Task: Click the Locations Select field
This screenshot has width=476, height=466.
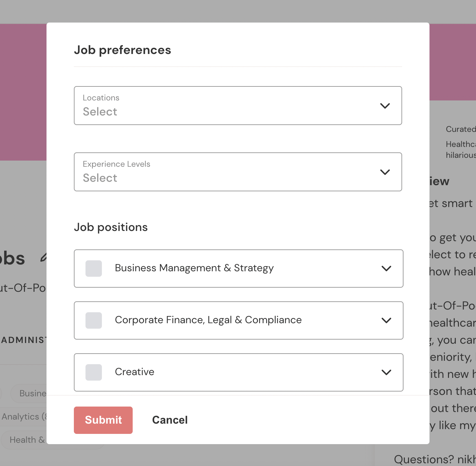Action: pos(238,106)
